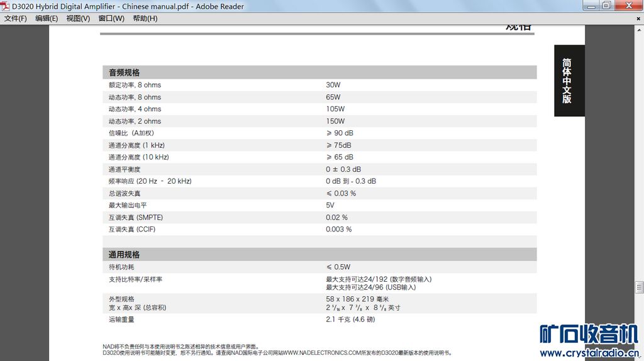
Task: Click the 总谐波失真 label
Action: pyautogui.click(x=125, y=194)
